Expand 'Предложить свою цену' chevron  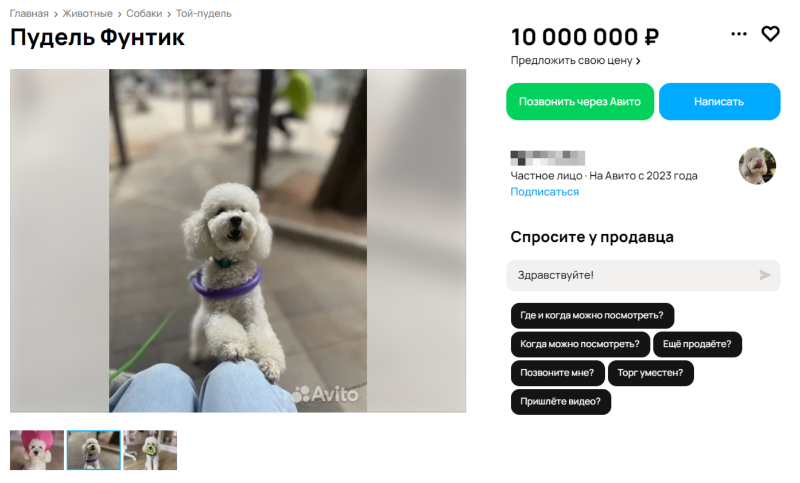(x=638, y=61)
